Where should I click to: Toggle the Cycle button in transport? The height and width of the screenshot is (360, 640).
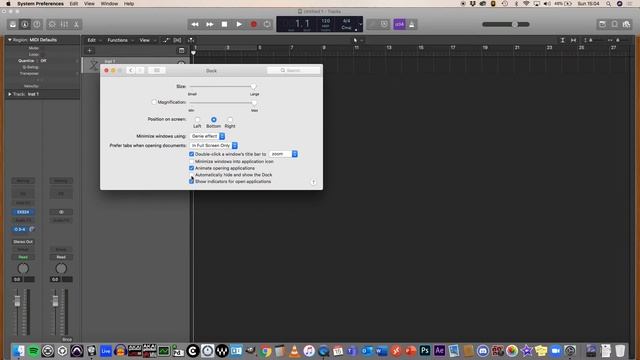pos(267,24)
